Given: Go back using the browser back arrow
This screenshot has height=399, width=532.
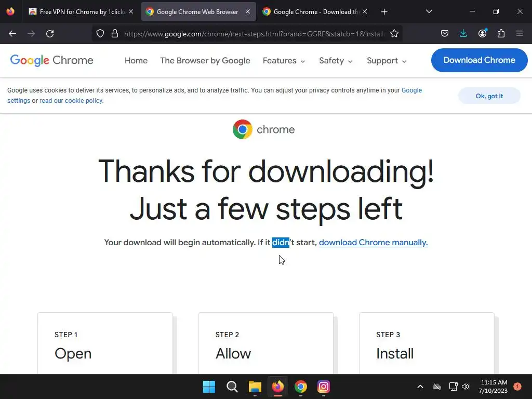Looking at the screenshot, I should (x=12, y=34).
